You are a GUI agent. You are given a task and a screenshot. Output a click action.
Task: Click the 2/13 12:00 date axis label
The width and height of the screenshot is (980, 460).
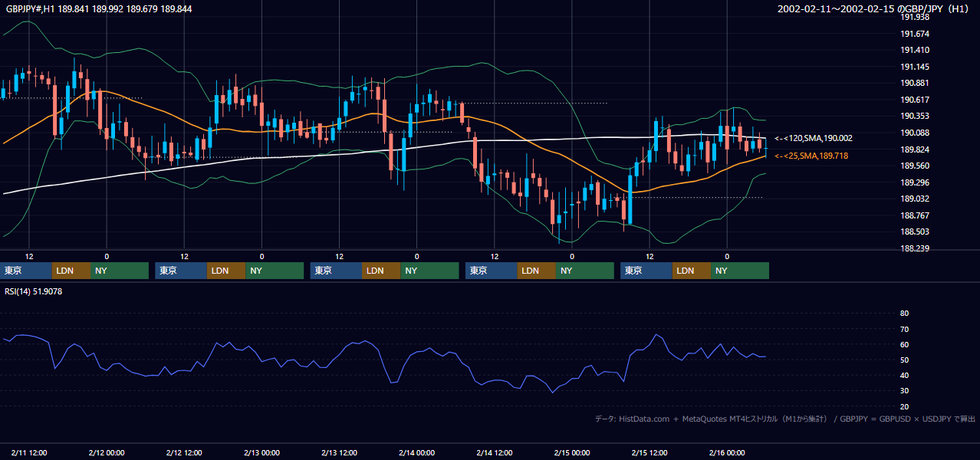coord(339,452)
